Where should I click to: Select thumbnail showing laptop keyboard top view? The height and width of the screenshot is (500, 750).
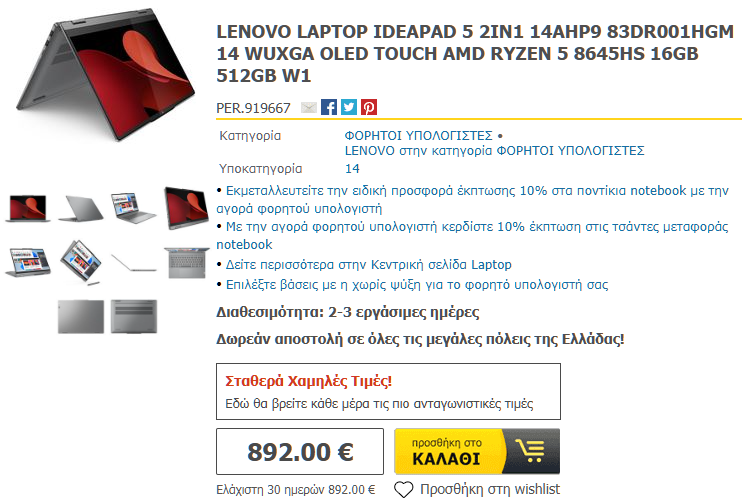tap(187, 262)
